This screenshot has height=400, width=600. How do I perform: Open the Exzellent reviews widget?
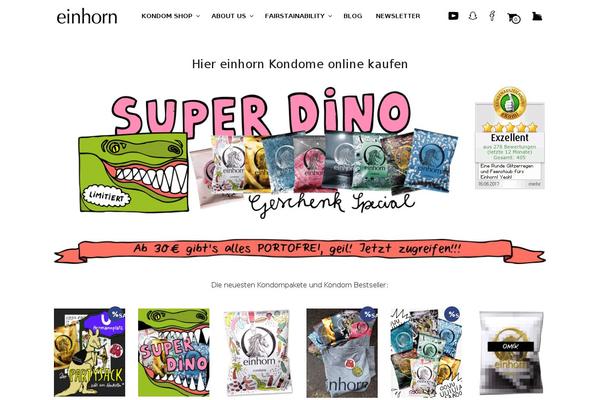(510, 138)
